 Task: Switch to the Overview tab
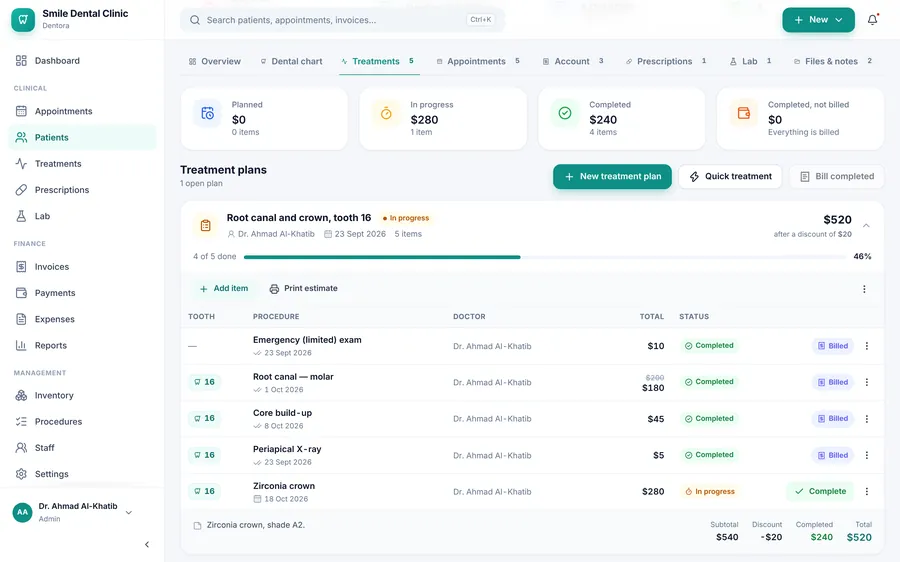pos(215,61)
